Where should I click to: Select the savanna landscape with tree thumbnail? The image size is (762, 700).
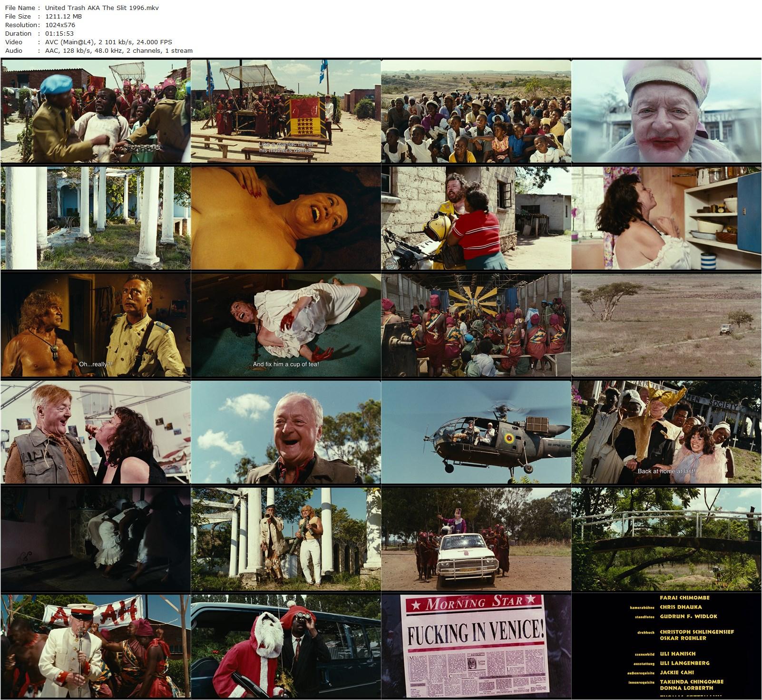(666, 325)
